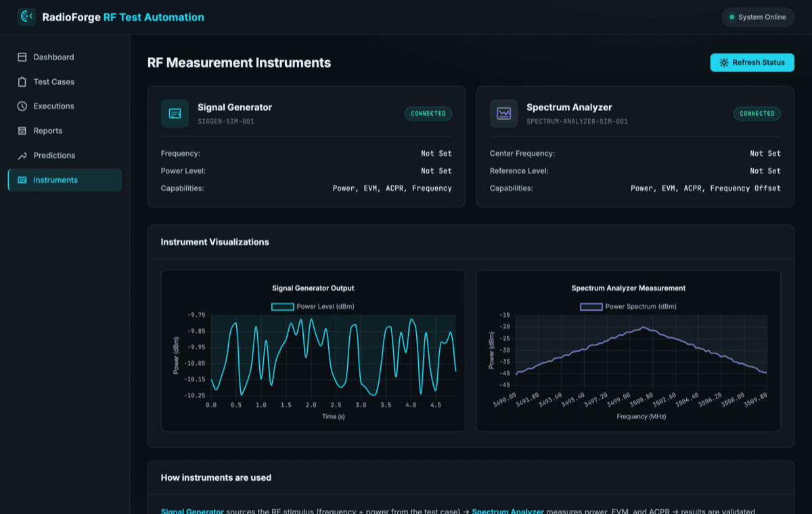Click the Center Frequency label

(x=522, y=154)
